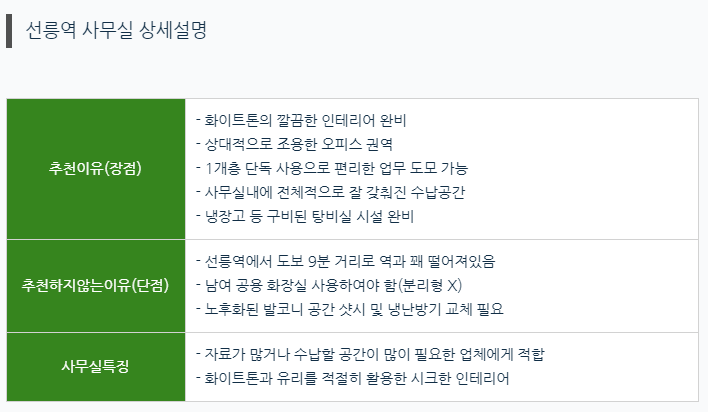The height and width of the screenshot is (412, 708).
Task: Select the dark vertical bar beside heading
Action: [x=9, y=31]
